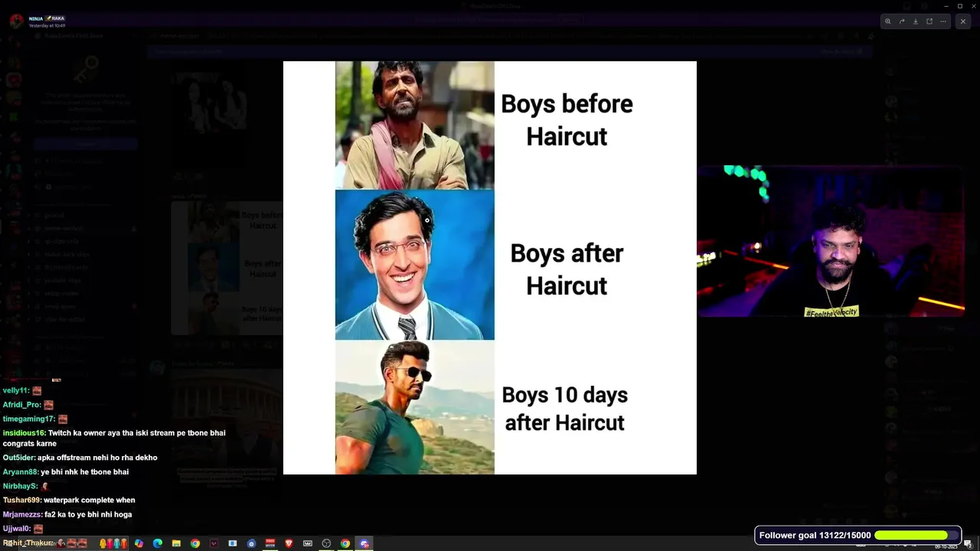Click chat username insidious16
Screen dimensions: 980x551
(x=24, y=433)
